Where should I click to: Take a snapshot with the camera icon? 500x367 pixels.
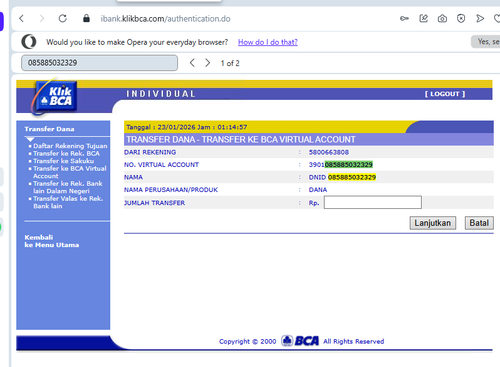pyautogui.click(x=442, y=18)
